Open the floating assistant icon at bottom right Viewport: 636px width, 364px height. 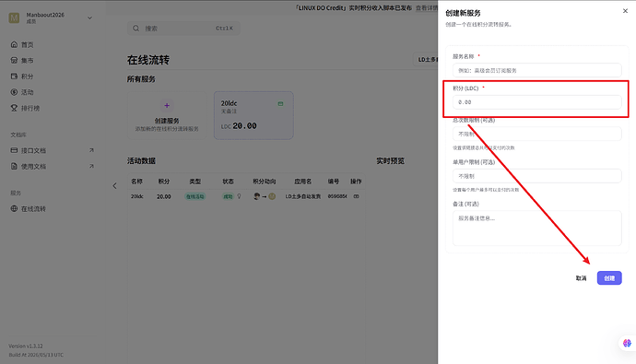pos(627,343)
